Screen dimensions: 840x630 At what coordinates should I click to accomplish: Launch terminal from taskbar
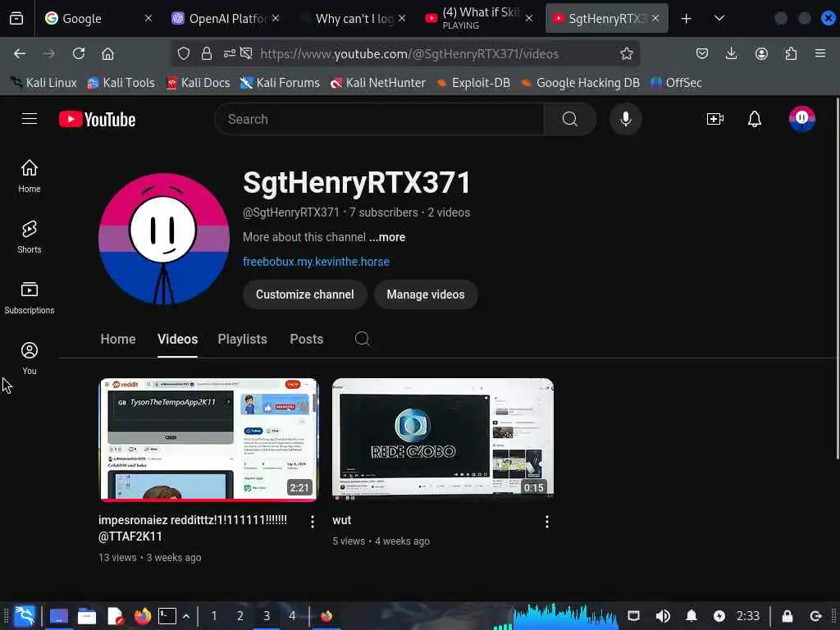tap(167, 616)
